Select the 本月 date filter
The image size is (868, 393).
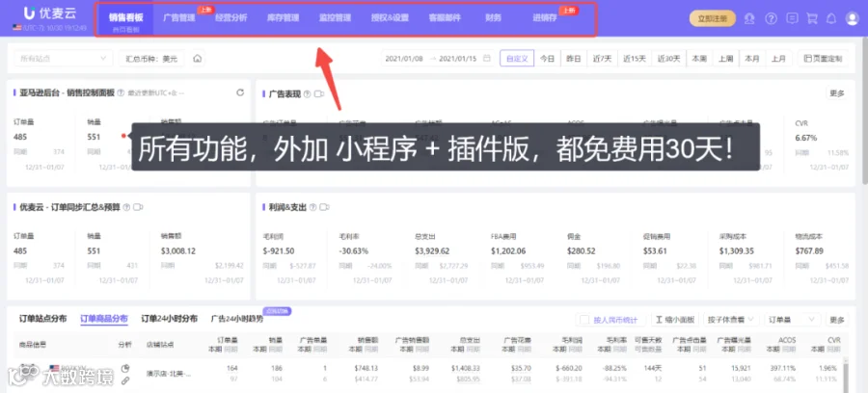pyautogui.click(x=751, y=58)
